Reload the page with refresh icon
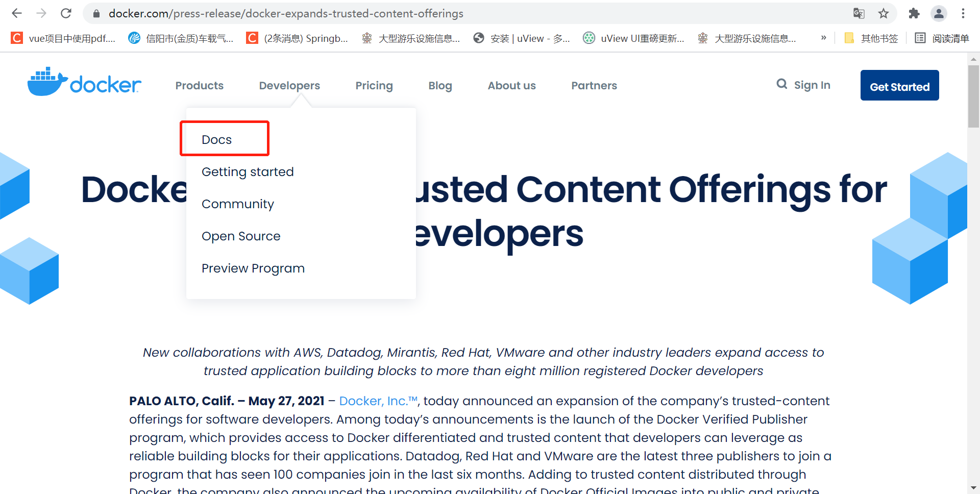The height and width of the screenshot is (494, 980). (66, 13)
